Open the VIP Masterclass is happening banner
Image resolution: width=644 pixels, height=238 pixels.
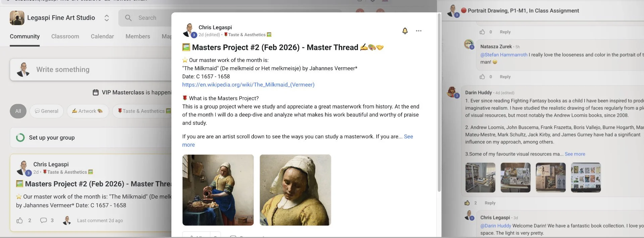point(132,92)
